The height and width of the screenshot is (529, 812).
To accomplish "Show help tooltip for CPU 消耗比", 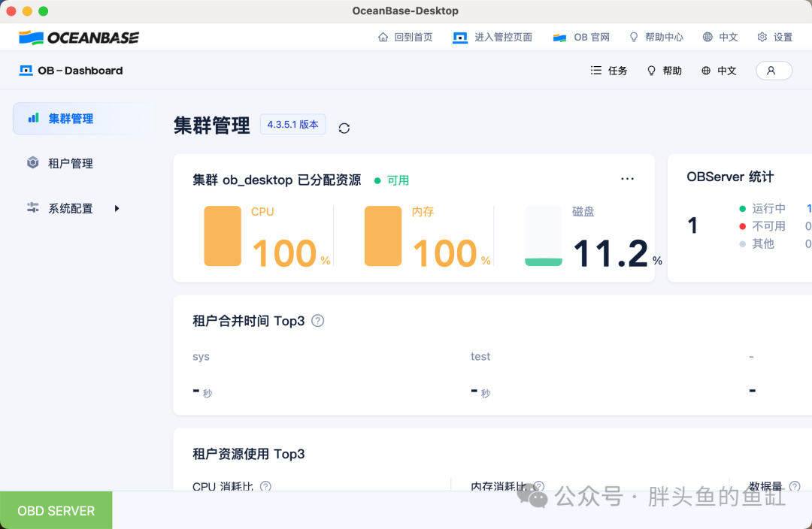I will [265, 486].
